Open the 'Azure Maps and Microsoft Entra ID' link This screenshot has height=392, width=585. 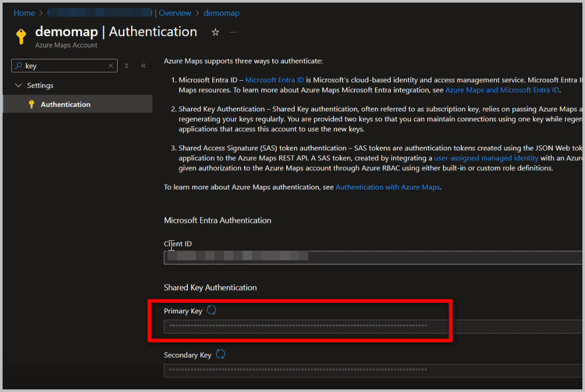click(x=502, y=90)
